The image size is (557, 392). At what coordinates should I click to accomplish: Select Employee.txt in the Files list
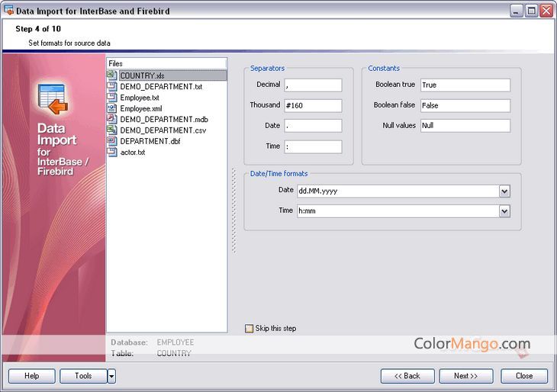[x=139, y=98]
